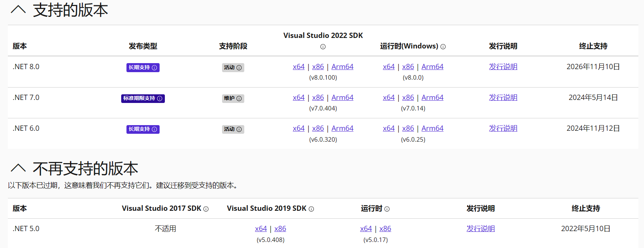Screen dimensions: 644x248
Task: Click end-of-support date 2022年5月10日
Action: pos(586,228)
